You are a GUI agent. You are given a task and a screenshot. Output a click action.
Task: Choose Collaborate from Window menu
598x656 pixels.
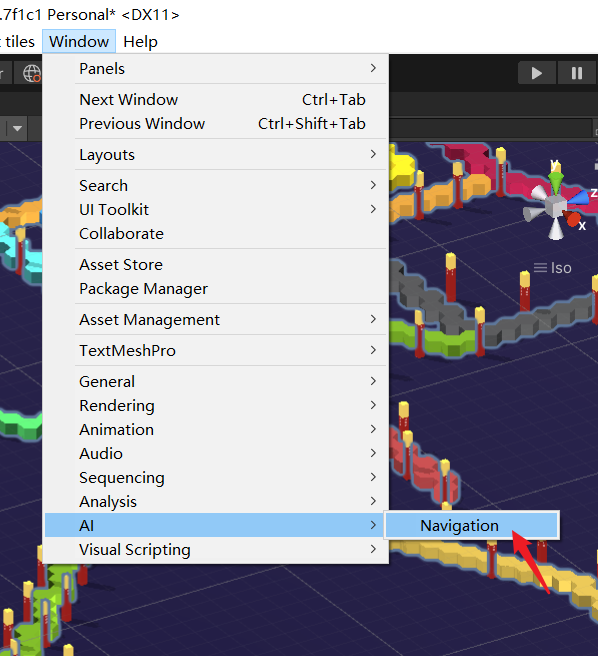coord(216,233)
